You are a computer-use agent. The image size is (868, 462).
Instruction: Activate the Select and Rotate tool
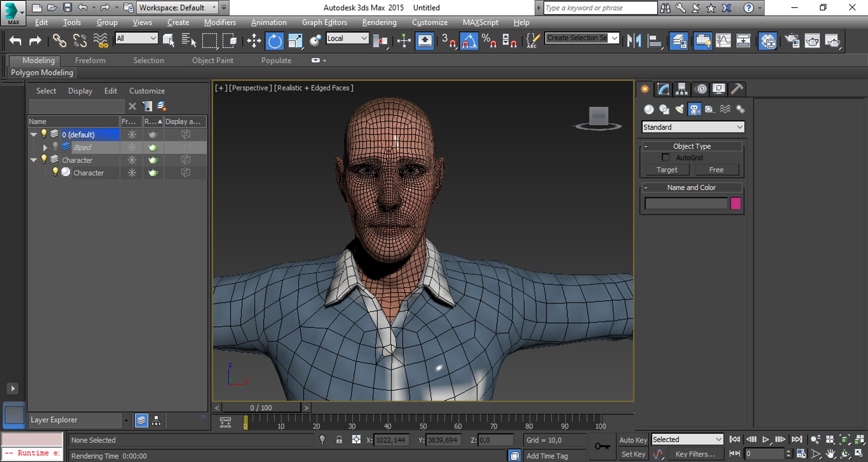point(274,41)
